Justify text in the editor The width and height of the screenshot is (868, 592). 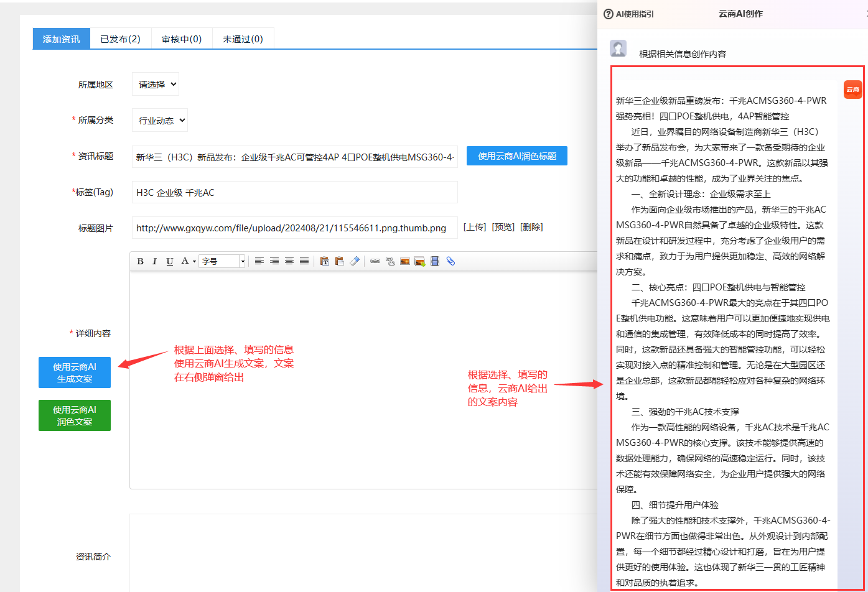point(304,261)
